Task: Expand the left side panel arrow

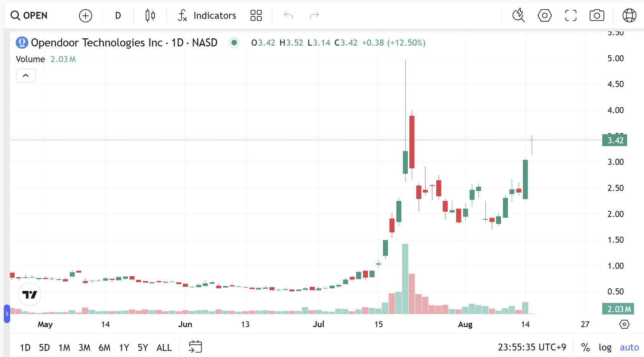Action: (7, 314)
